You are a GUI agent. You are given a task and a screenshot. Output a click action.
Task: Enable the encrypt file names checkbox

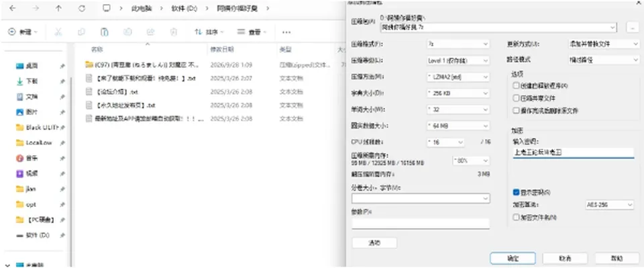click(517, 217)
